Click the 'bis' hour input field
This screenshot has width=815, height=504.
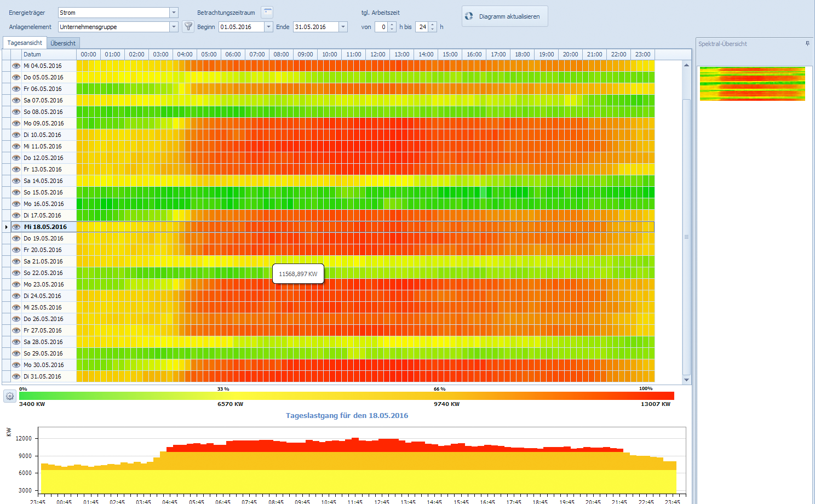click(x=422, y=27)
